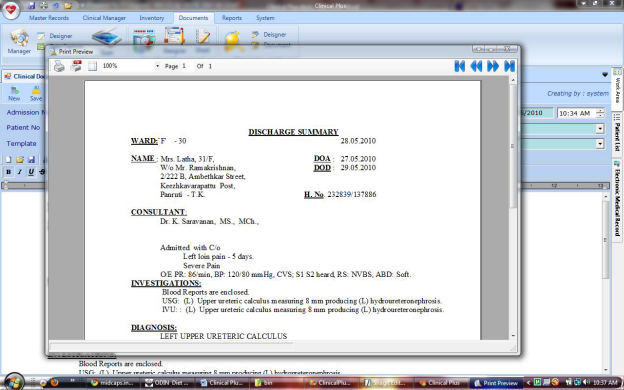Select the Clinical Doc document tab
Viewport: 624px width, 390px height.
24,76
